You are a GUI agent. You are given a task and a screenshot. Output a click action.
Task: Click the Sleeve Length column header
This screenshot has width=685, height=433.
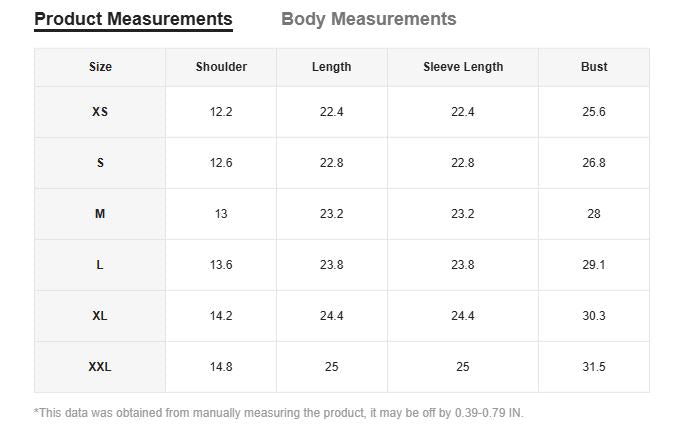click(463, 67)
